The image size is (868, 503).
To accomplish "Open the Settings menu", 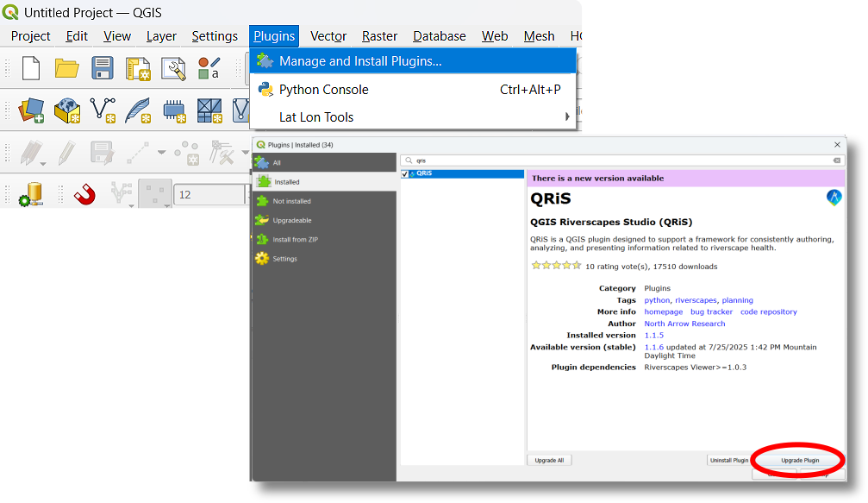I will click(x=215, y=36).
